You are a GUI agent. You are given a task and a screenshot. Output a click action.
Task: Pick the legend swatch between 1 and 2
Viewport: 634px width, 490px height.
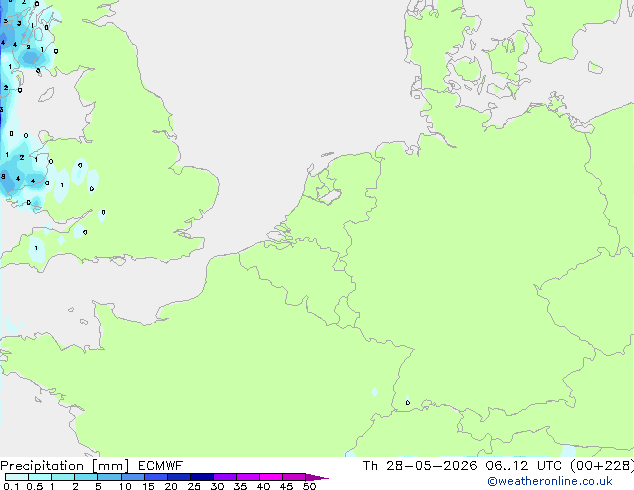[x=63, y=477]
